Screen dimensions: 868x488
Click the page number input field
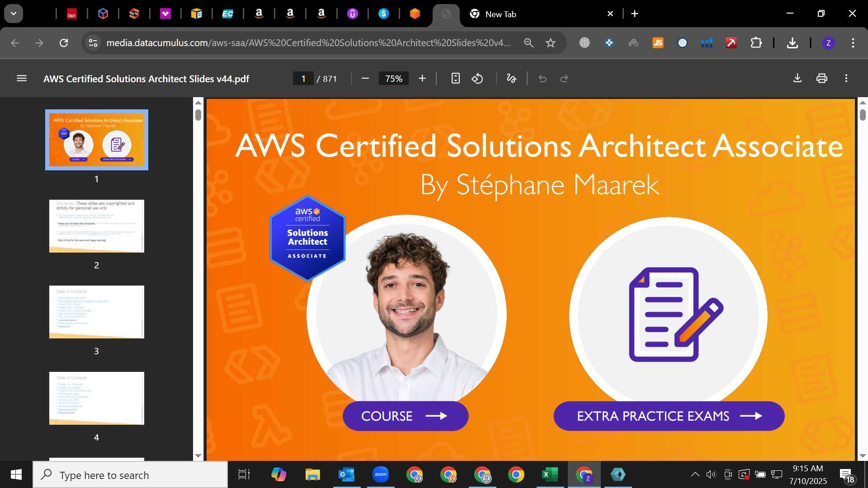[x=303, y=79]
